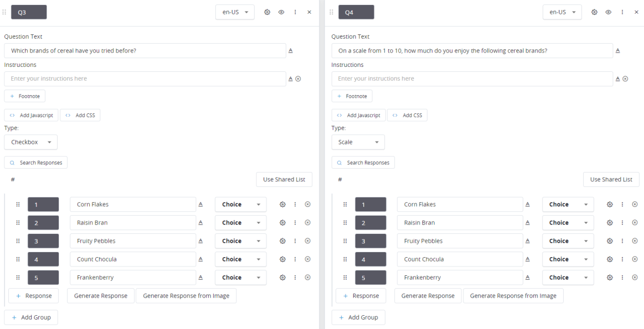This screenshot has height=329, width=644.
Task: Add a Group to Q4
Action: pyautogui.click(x=358, y=317)
